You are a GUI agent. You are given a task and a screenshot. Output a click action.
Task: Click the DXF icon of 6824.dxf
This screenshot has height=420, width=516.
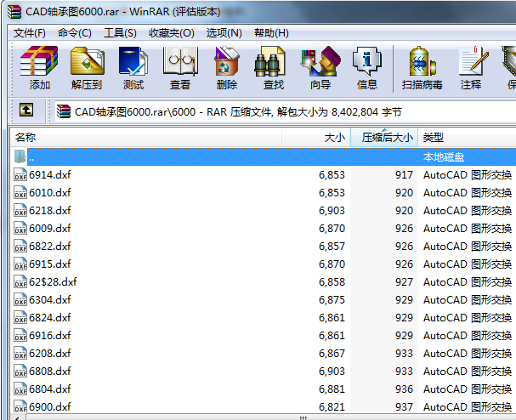click(x=20, y=317)
